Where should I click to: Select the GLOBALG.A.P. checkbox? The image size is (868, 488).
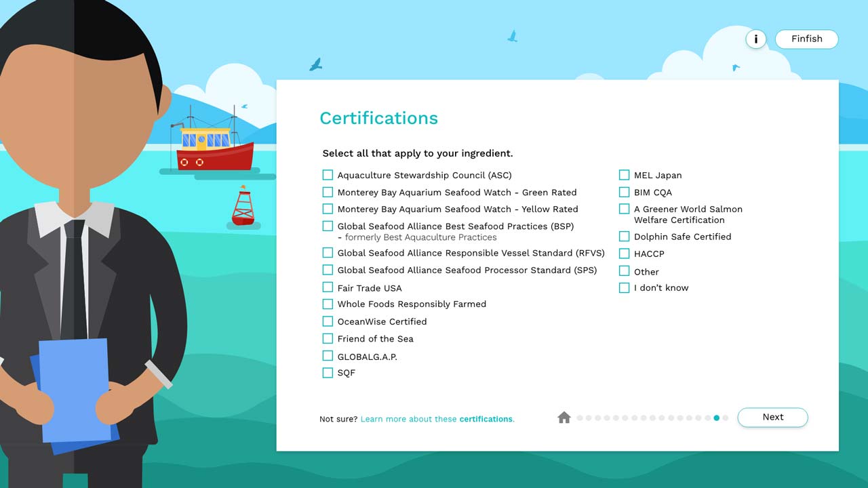[x=328, y=356]
